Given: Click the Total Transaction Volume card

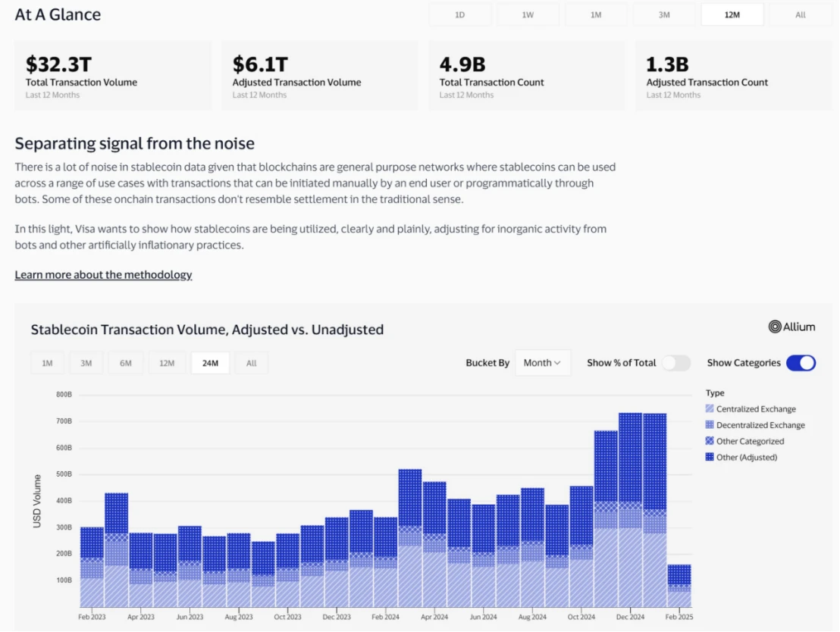Looking at the screenshot, I should click(113, 75).
